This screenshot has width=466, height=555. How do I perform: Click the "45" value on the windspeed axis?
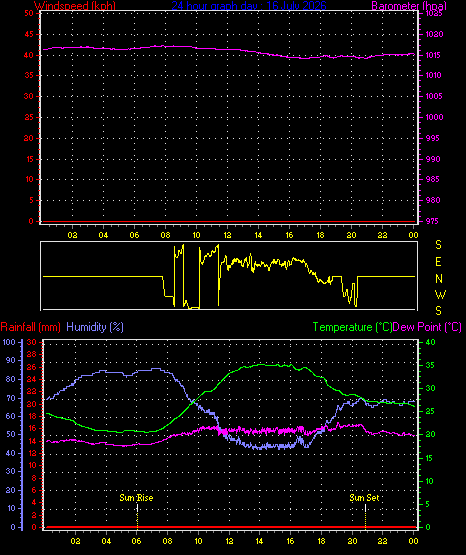pyautogui.click(x=29, y=34)
